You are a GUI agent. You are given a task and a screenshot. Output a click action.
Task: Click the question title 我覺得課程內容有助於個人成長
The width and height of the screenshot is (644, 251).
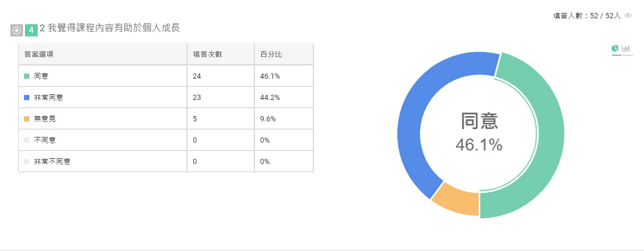coord(115,28)
